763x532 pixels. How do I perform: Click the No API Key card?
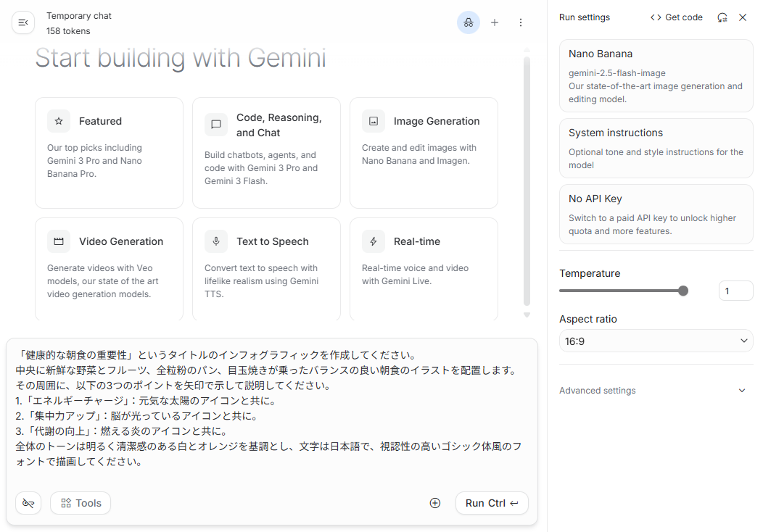click(x=656, y=214)
